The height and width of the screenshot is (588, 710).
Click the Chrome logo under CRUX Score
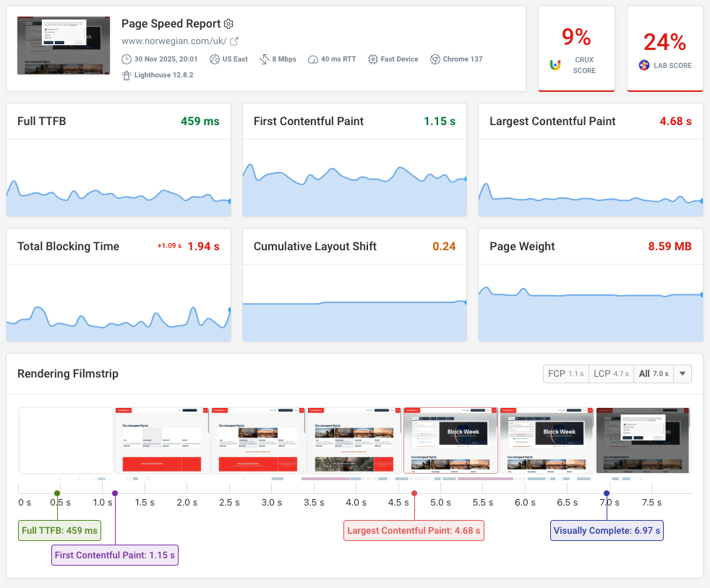554,64
